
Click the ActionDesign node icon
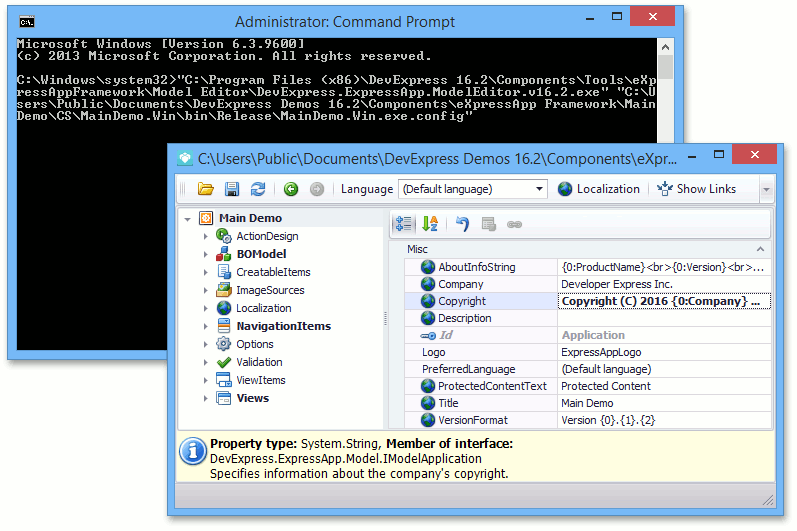click(x=224, y=236)
